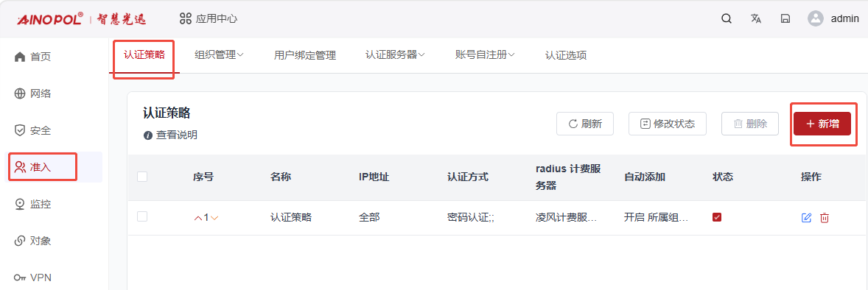Open 应用中心 grid icon

click(x=186, y=19)
